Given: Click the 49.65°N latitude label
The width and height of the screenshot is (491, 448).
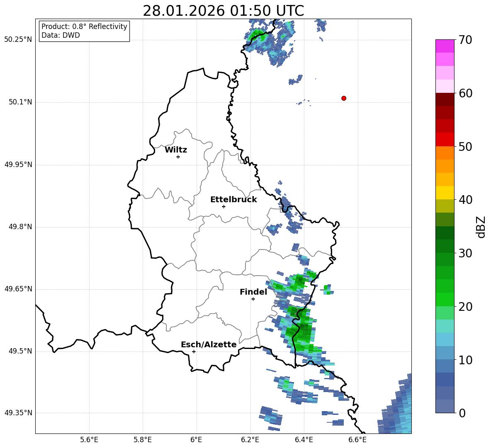Looking at the screenshot, I should point(18,288).
